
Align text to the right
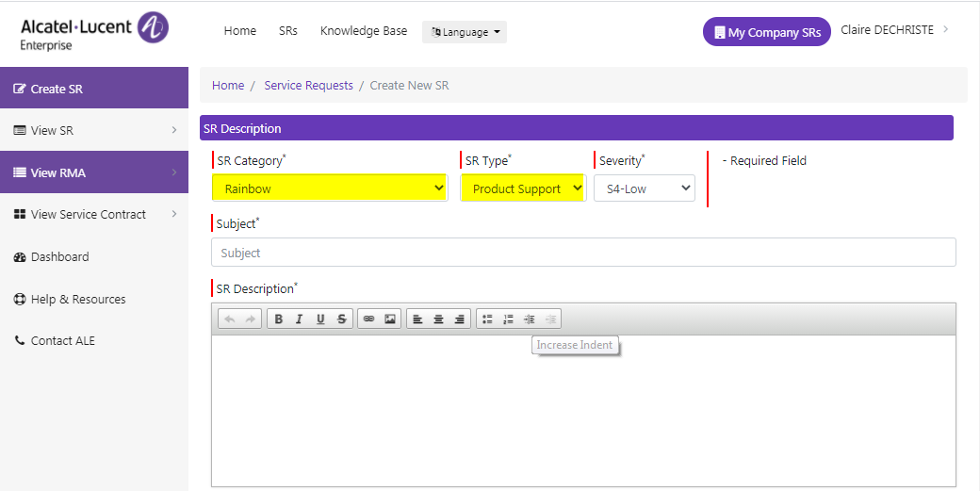click(x=459, y=319)
